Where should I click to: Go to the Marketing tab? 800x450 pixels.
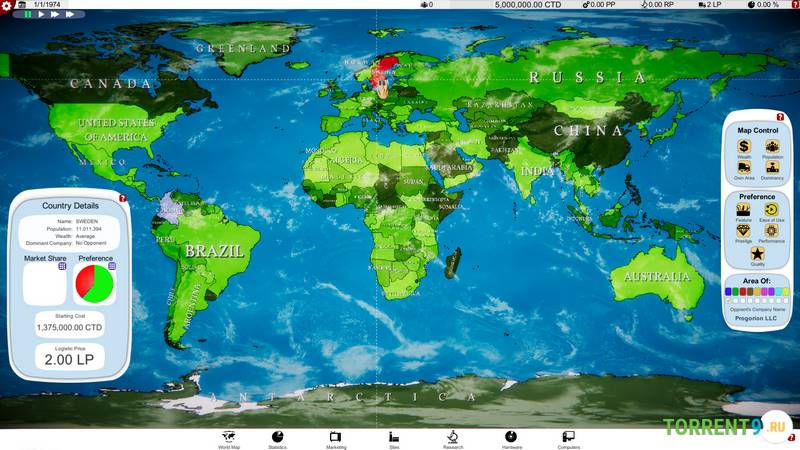click(335, 438)
